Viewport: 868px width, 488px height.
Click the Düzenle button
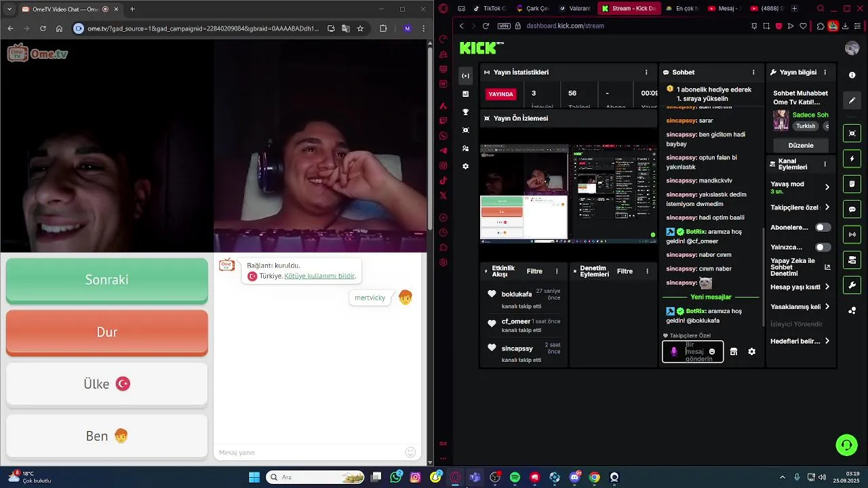[801, 145]
